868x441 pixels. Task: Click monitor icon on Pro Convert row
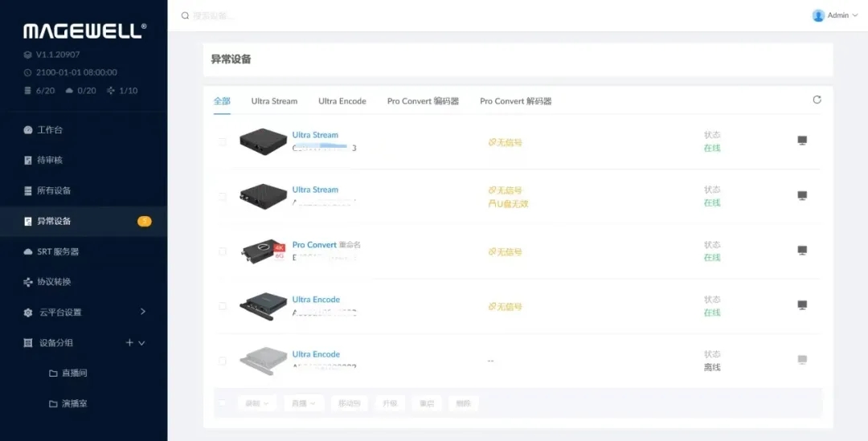pos(801,251)
